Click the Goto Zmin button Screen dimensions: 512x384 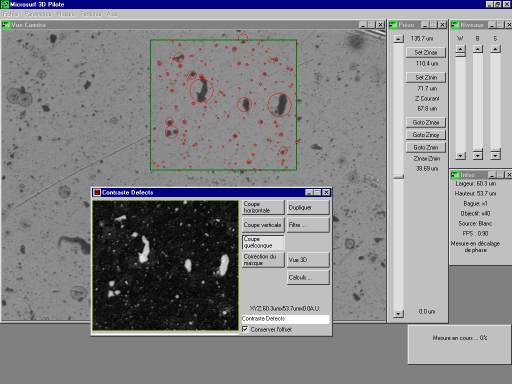pyautogui.click(x=426, y=147)
